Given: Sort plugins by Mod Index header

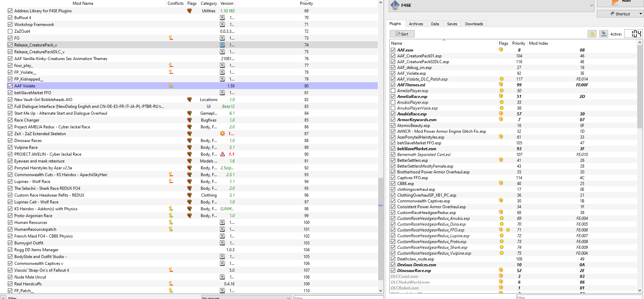Looking at the screenshot, I should click(x=539, y=43).
